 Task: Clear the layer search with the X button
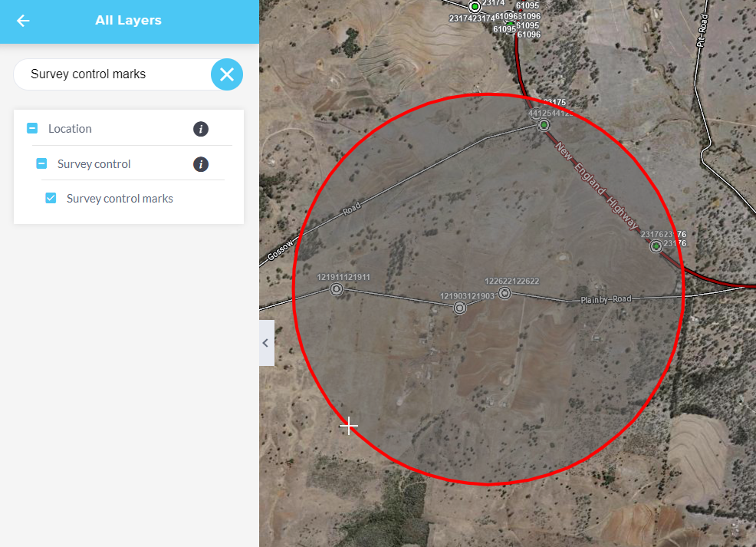click(x=227, y=74)
